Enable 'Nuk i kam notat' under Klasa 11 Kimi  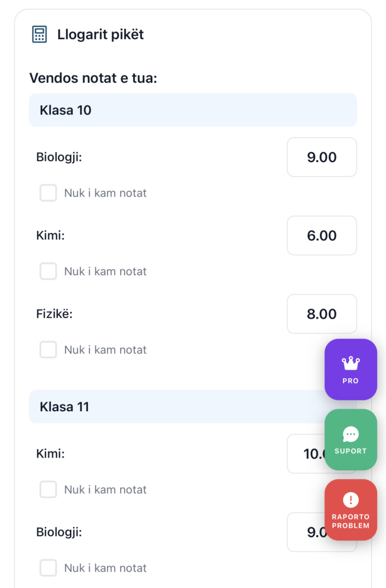[x=48, y=489]
